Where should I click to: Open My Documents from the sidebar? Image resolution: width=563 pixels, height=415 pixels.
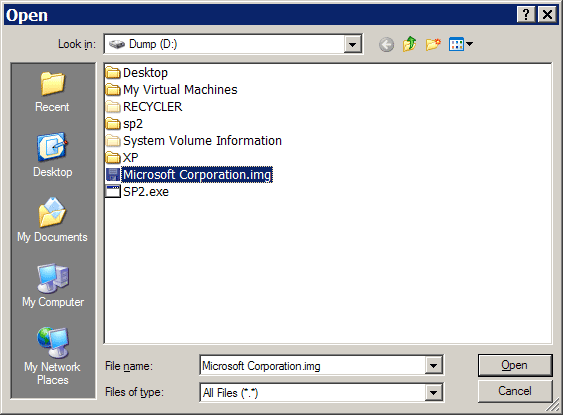click(x=52, y=220)
